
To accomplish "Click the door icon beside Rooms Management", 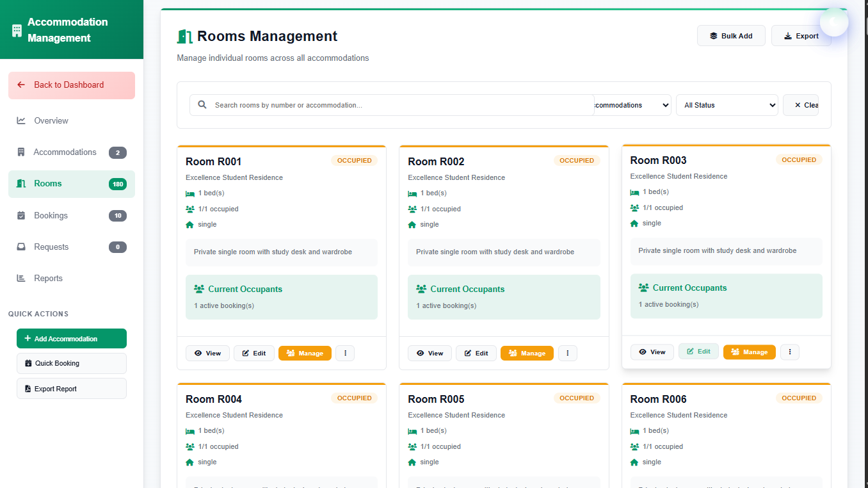I will [184, 37].
